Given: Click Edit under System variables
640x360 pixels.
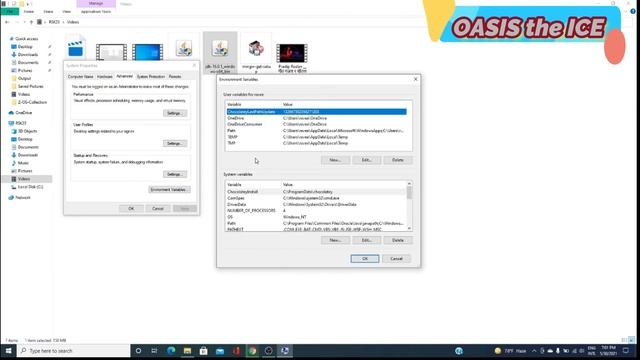Looking at the screenshot, I should [x=367, y=240].
